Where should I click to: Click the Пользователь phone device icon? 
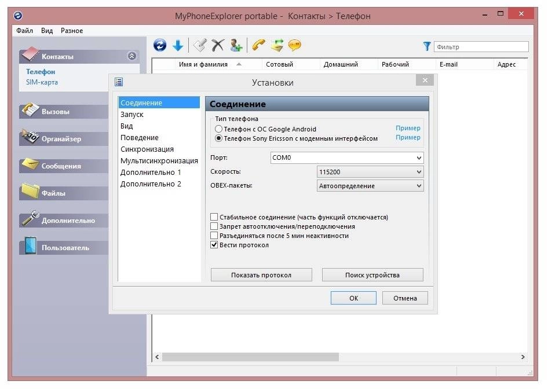[31, 246]
